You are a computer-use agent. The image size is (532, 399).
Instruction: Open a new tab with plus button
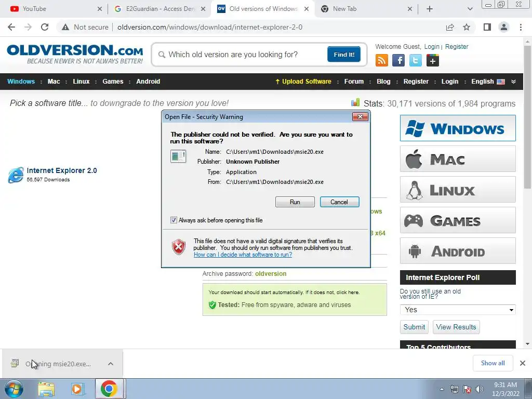tap(430, 9)
